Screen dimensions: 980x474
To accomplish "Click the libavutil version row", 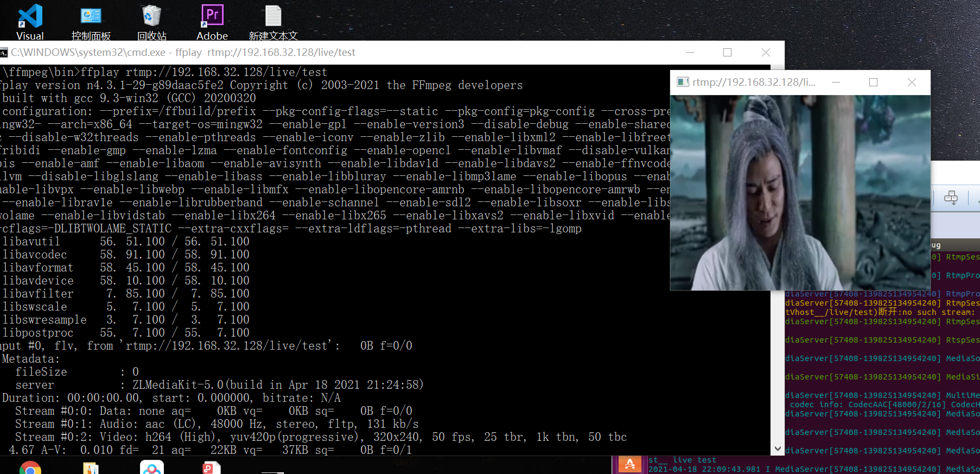I will point(125,242).
